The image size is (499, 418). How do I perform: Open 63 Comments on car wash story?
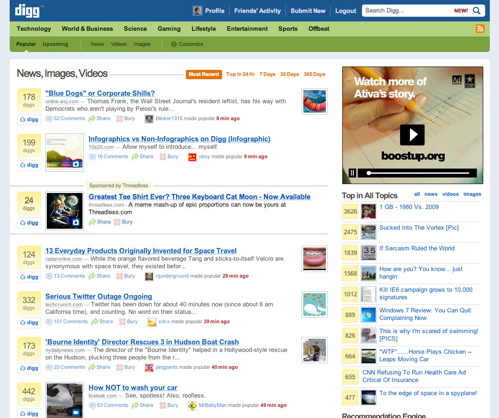coord(109,405)
